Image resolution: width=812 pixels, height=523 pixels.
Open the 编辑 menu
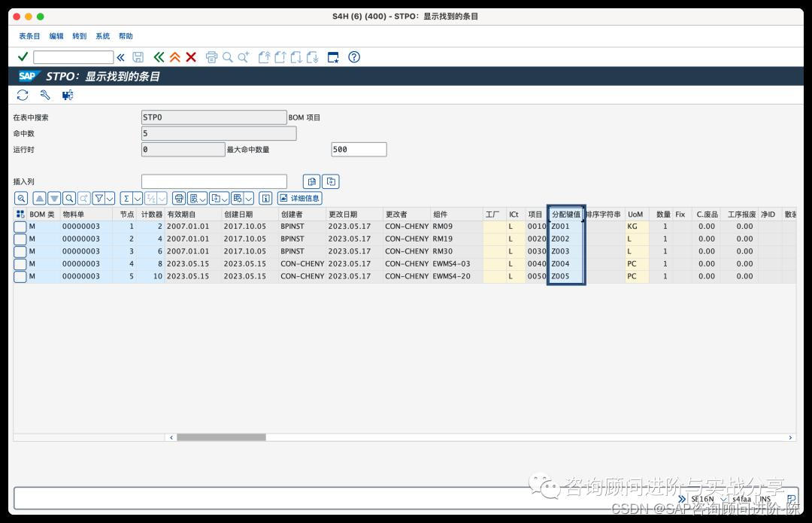(56, 36)
